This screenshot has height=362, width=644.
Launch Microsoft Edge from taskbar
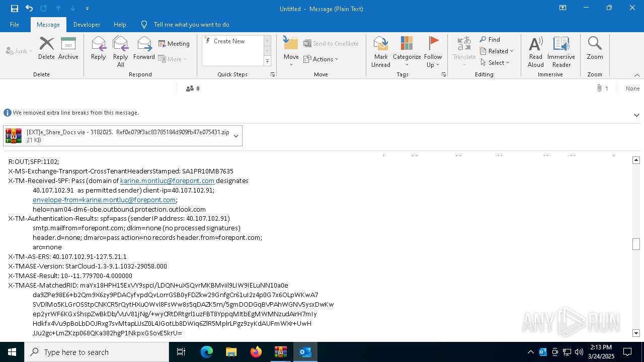click(207, 352)
